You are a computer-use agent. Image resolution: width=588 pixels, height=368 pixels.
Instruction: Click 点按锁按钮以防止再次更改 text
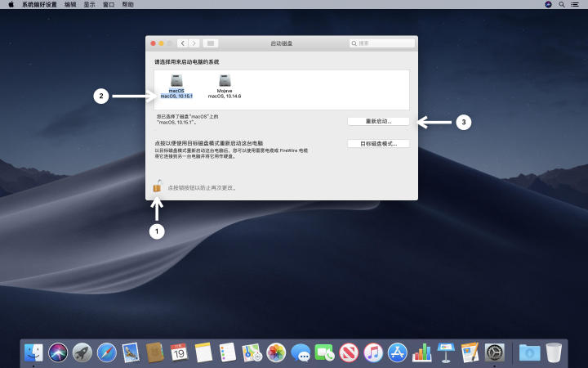[x=202, y=188]
